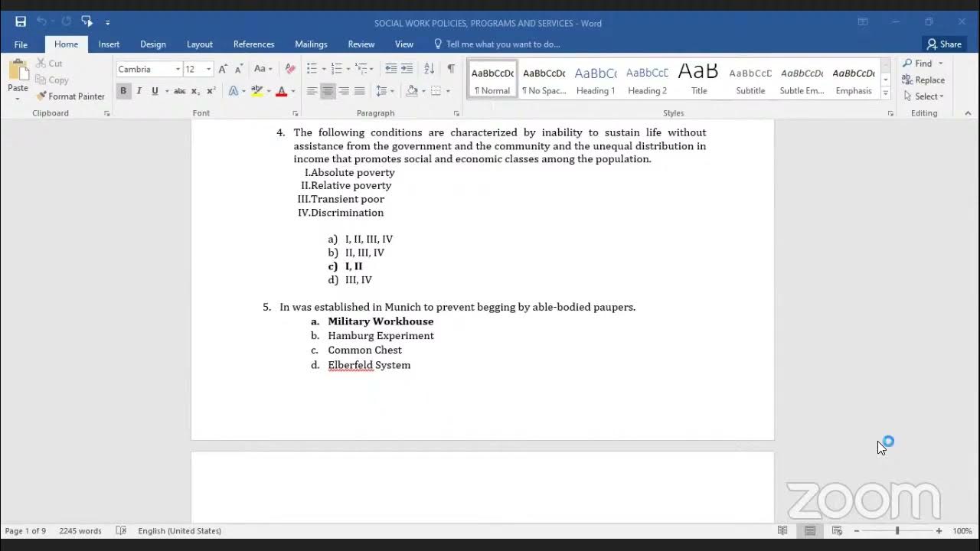Apply the Heading 1 style

(x=596, y=79)
